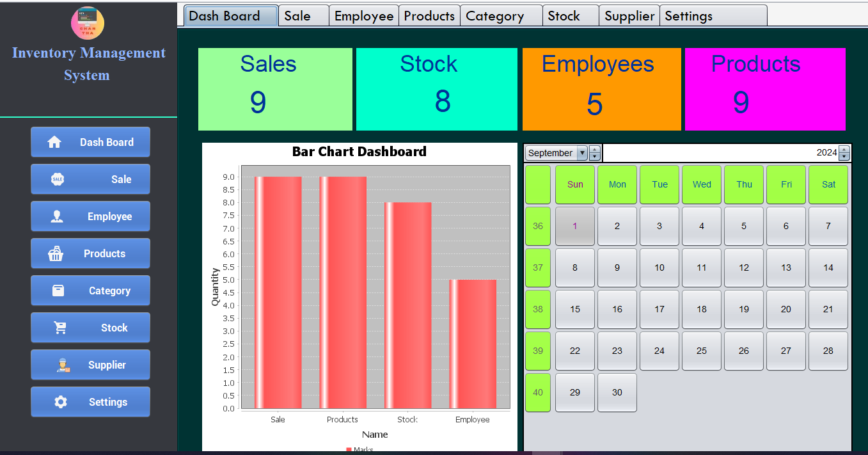Click the basket icon on the Products button
The height and width of the screenshot is (455, 868).
58,253
